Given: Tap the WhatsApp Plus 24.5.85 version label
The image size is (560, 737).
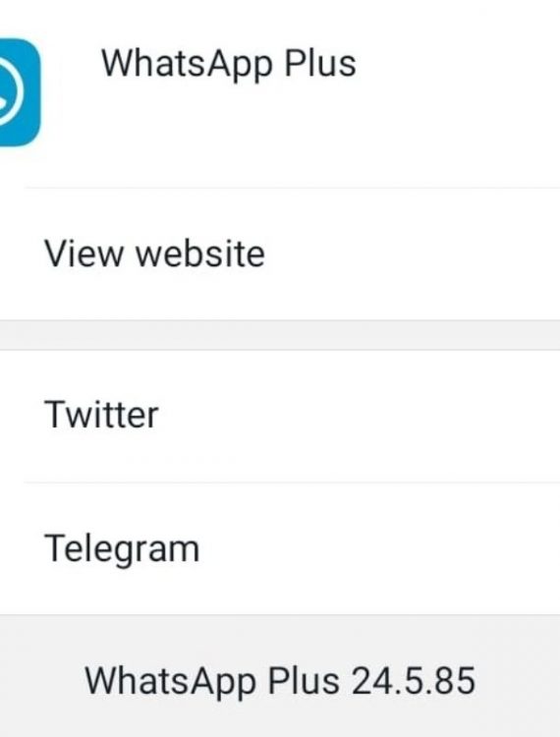Looking at the screenshot, I should (x=280, y=681).
